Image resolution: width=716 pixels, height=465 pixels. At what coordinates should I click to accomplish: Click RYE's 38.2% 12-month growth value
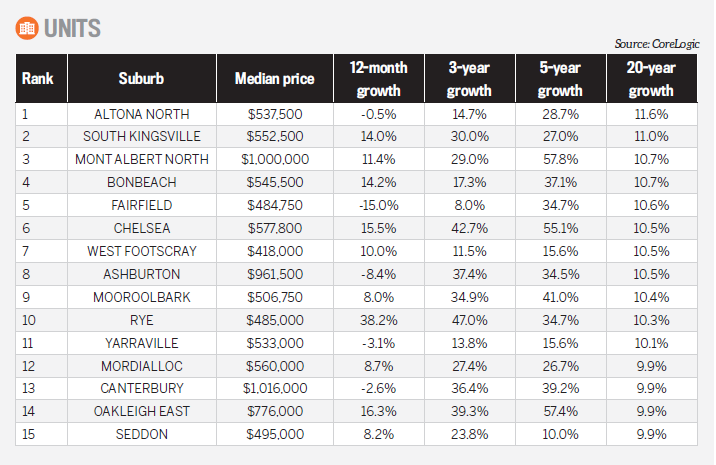pyautogui.click(x=377, y=320)
